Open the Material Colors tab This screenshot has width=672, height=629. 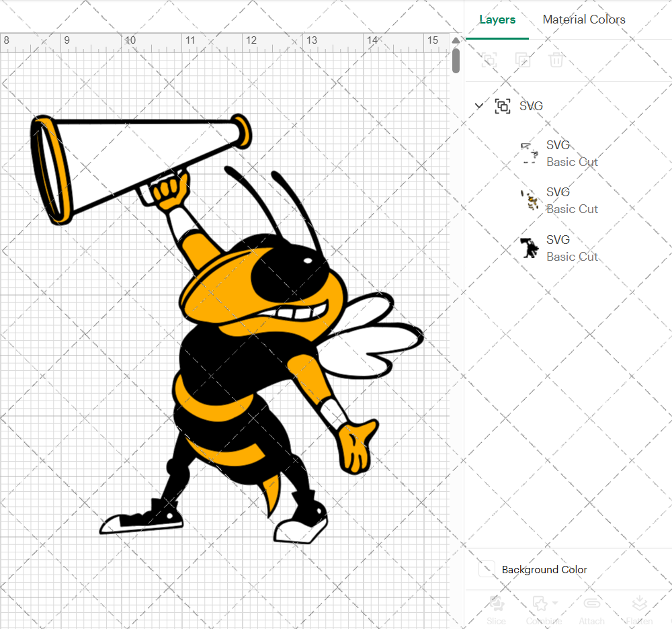(x=584, y=19)
